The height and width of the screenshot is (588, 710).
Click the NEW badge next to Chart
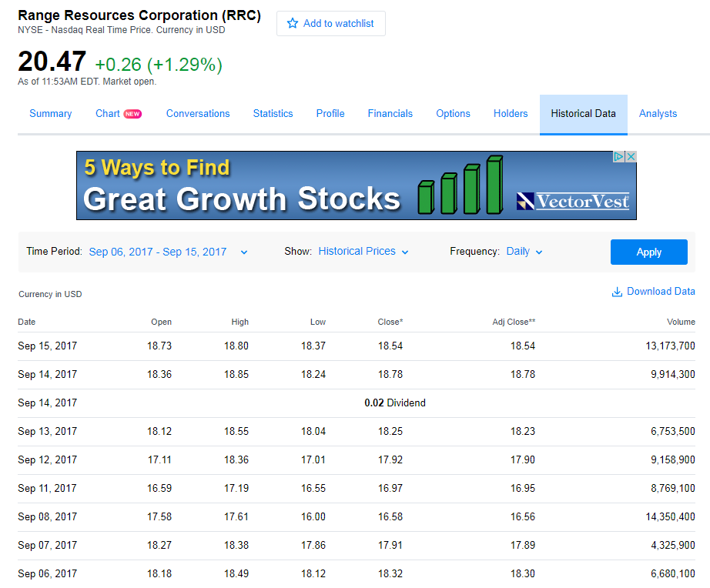tap(132, 114)
